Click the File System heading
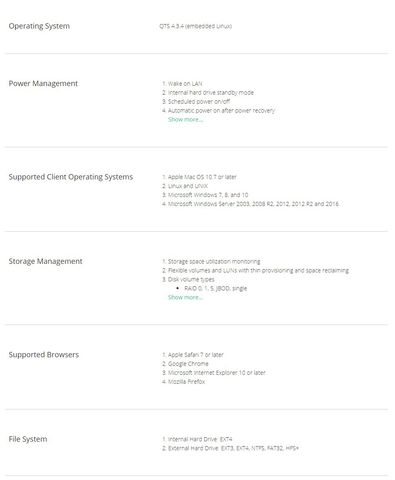Viewport: 395px width, 480px height. point(28,439)
